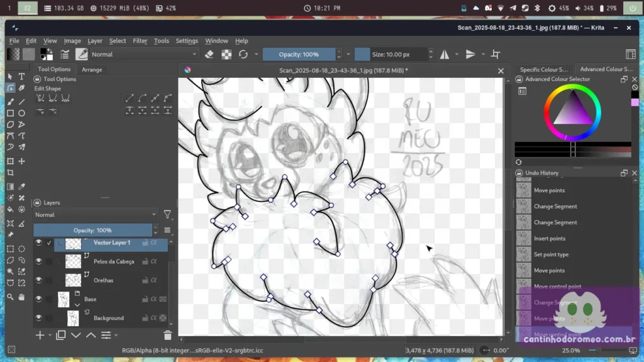
Task: Open the vertical mirror options arrow
Action: (x=483, y=54)
